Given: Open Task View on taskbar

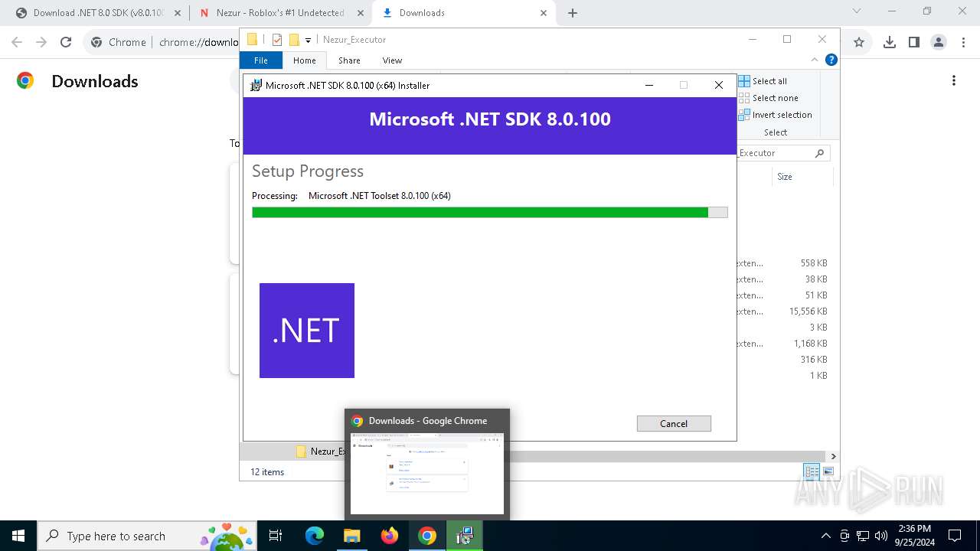Looking at the screenshot, I should (x=276, y=536).
